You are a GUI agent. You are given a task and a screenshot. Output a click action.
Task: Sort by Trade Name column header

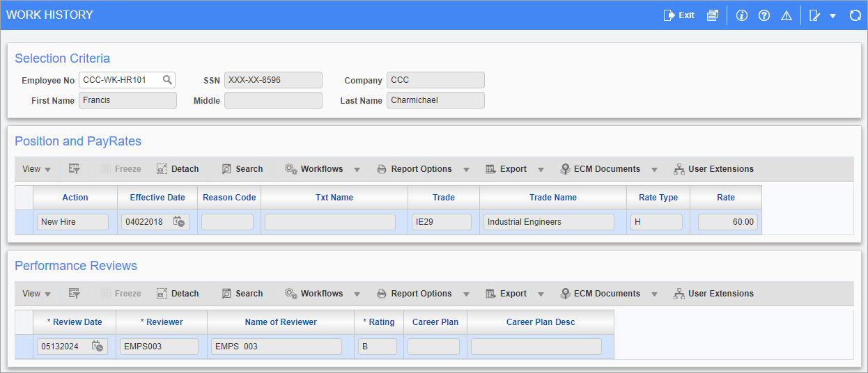click(x=552, y=198)
